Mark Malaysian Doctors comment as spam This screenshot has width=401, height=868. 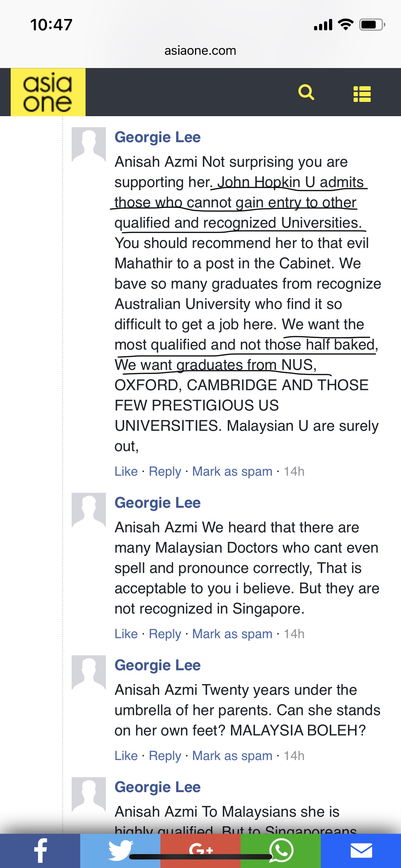point(232,634)
